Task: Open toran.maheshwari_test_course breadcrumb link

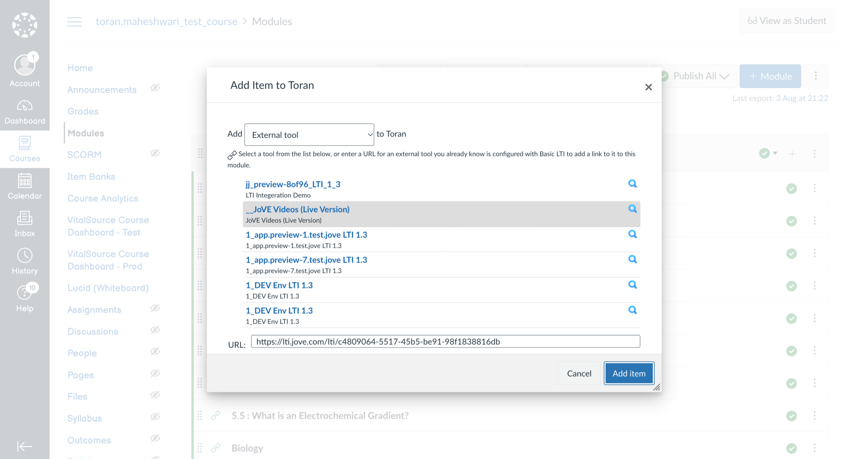Action: [x=167, y=21]
